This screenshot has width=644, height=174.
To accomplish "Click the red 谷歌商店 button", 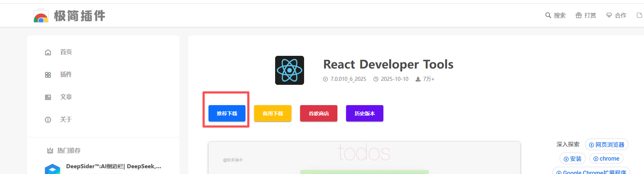I will [319, 113].
